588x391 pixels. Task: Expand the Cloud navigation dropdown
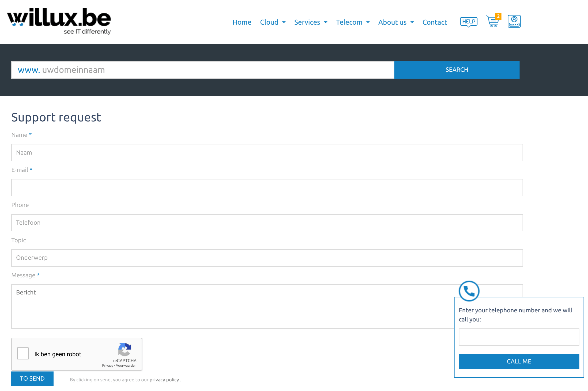(273, 22)
